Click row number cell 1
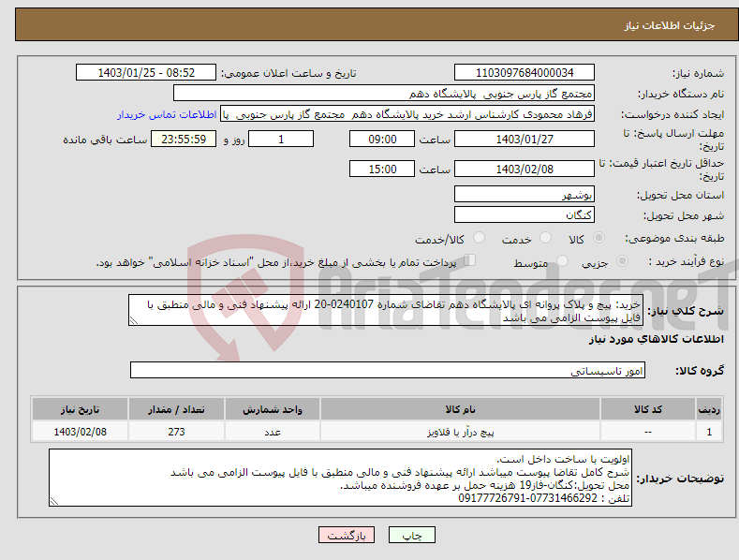This screenshot has height=560, width=739. [x=709, y=432]
